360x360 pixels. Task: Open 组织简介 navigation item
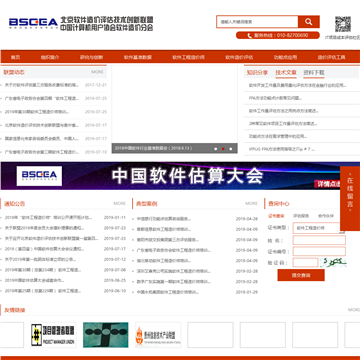click(50, 57)
